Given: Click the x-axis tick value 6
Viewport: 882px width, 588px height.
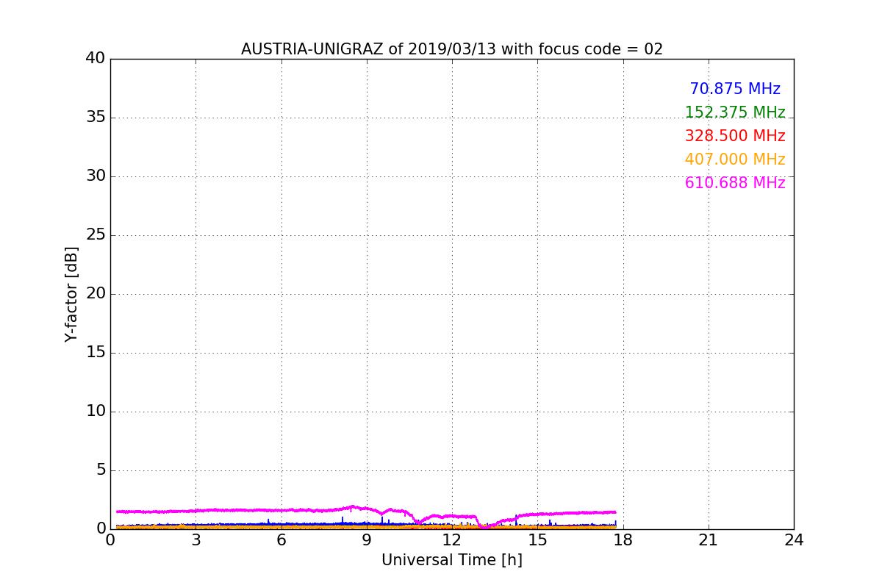Looking at the screenshot, I should pyautogui.click(x=281, y=540).
